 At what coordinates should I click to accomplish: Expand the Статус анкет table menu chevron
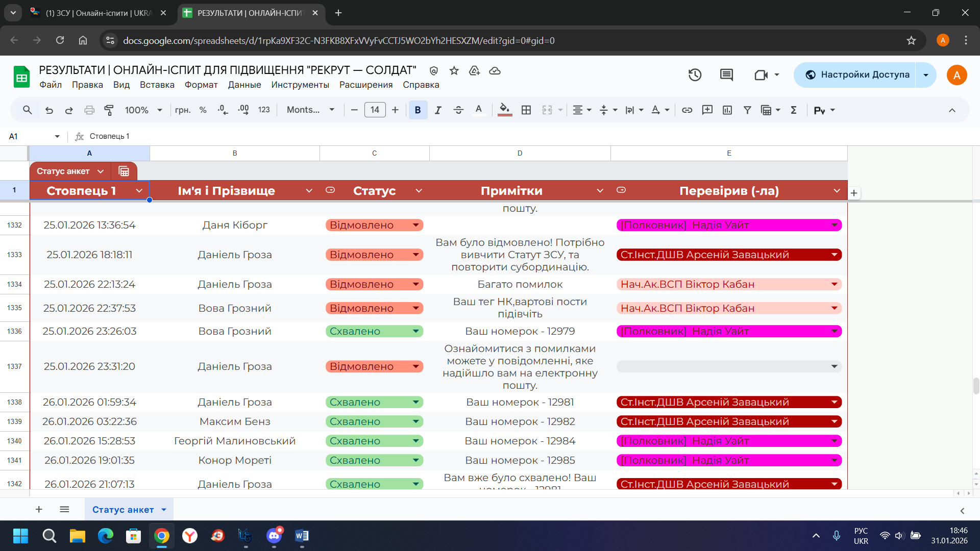click(101, 171)
